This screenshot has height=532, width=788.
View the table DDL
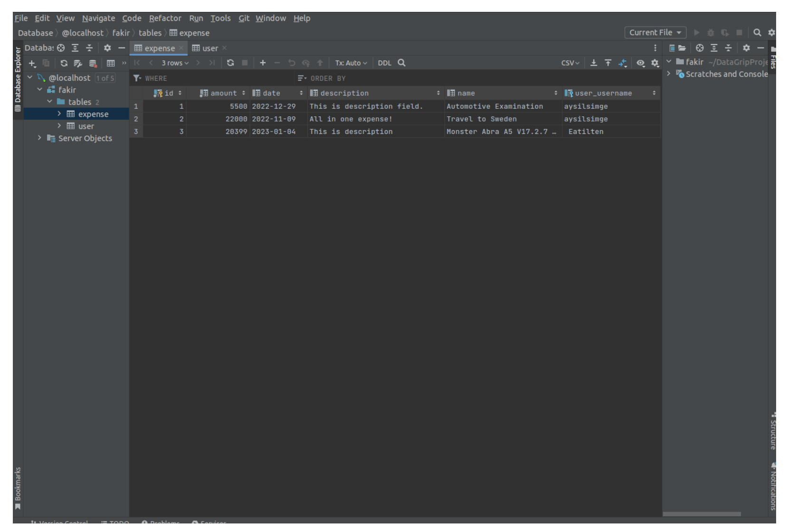[x=384, y=63]
